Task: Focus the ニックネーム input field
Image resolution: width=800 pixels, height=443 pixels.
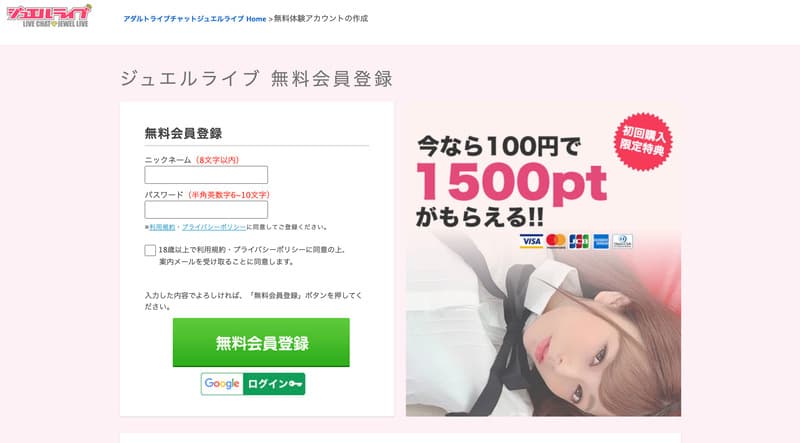Action: pyautogui.click(x=206, y=175)
